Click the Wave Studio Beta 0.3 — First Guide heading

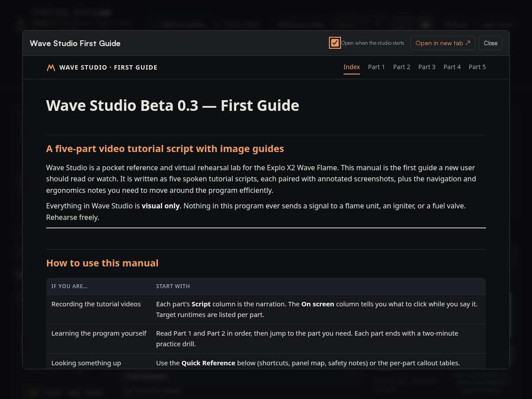tap(172, 106)
